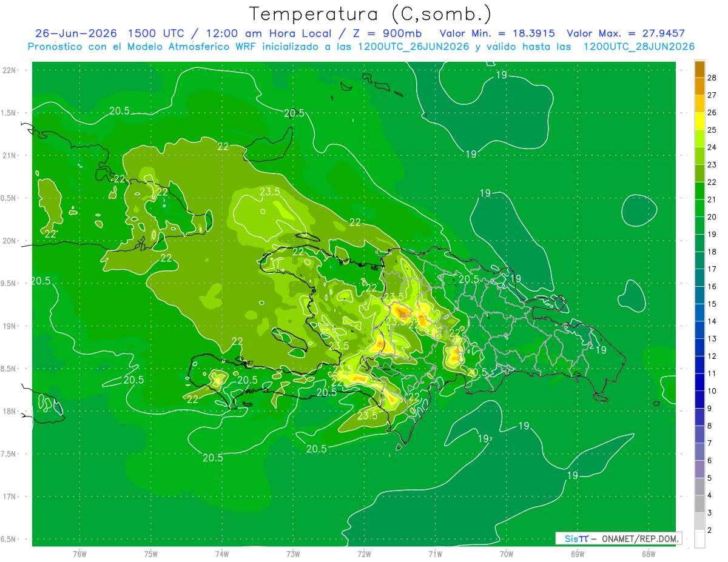Click the '6.5N' latitude axis label
728x562 pixels.
[8, 540]
